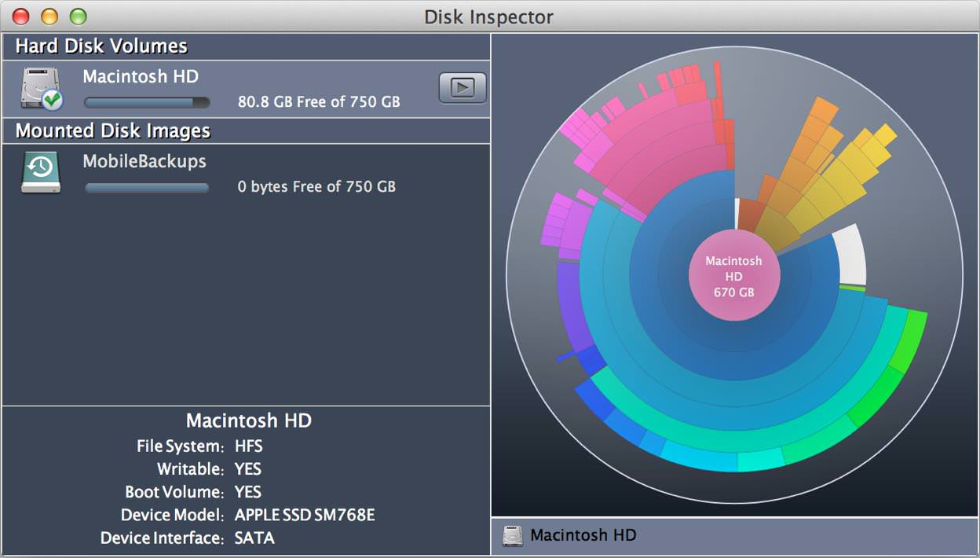
Task: Click the 0 bytes Free of 750 GB text
Action: click(316, 186)
